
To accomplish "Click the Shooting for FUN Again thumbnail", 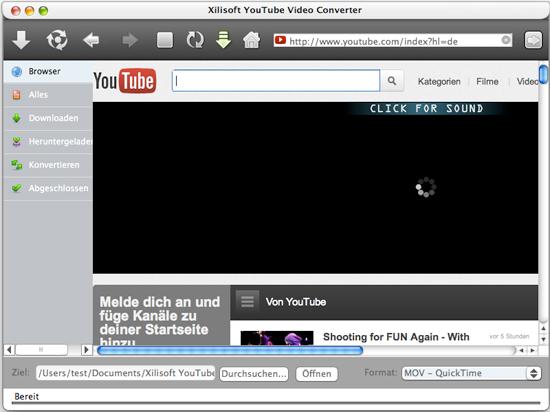I will (x=277, y=338).
